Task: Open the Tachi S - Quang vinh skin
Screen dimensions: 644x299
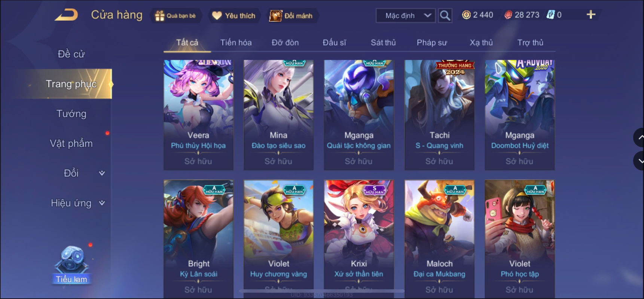Action: (x=439, y=115)
